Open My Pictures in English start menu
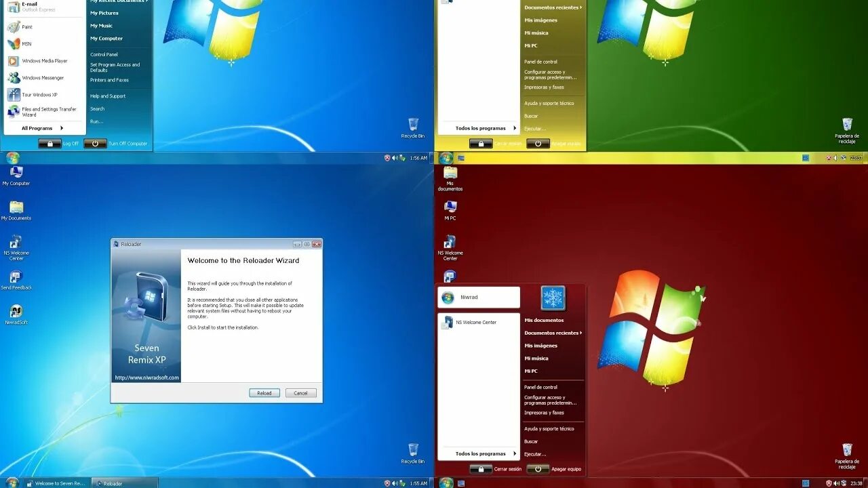 click(104, 13)
